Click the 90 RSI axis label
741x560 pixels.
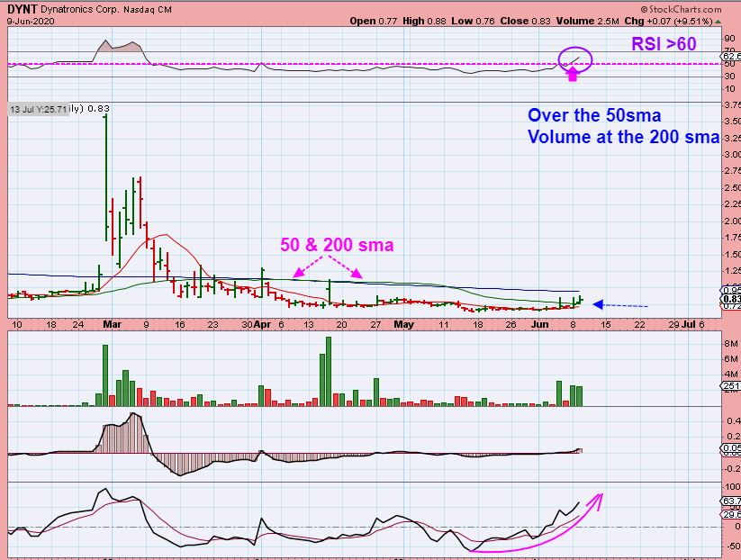coord(729,39)
